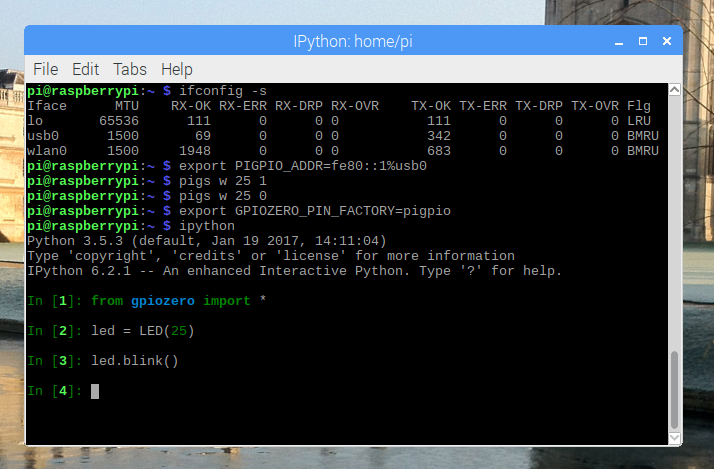The width and height of the screenshot is (714, 469).
Task: Click 'led = LED(25)' on line In [2]
Action: coord(143,331)
